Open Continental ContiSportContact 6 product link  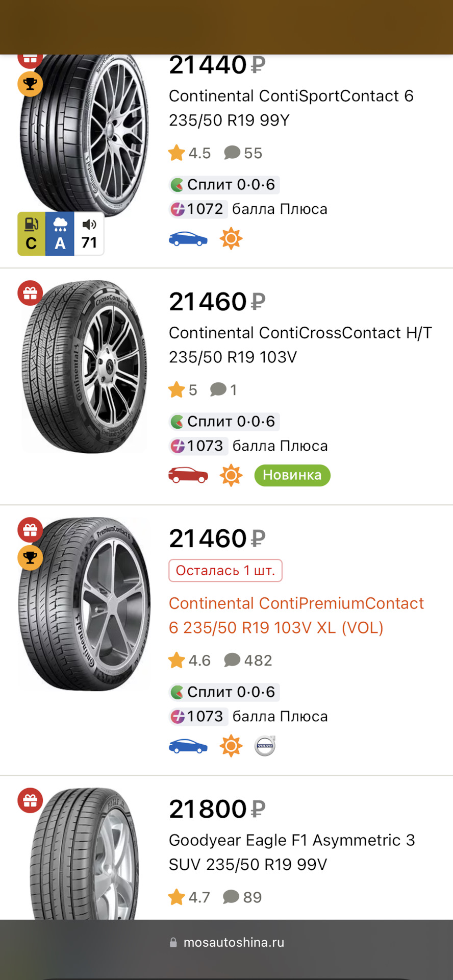click(x=291, y=108)
